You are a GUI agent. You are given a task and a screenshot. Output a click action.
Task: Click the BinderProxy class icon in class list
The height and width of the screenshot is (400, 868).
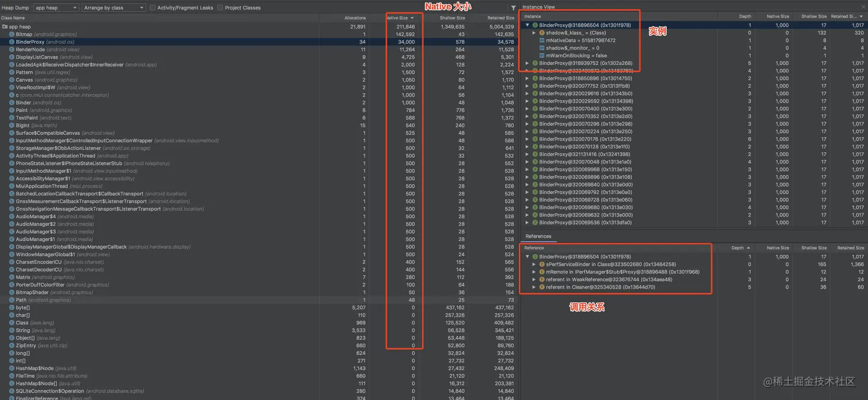(x=11, y=42)
